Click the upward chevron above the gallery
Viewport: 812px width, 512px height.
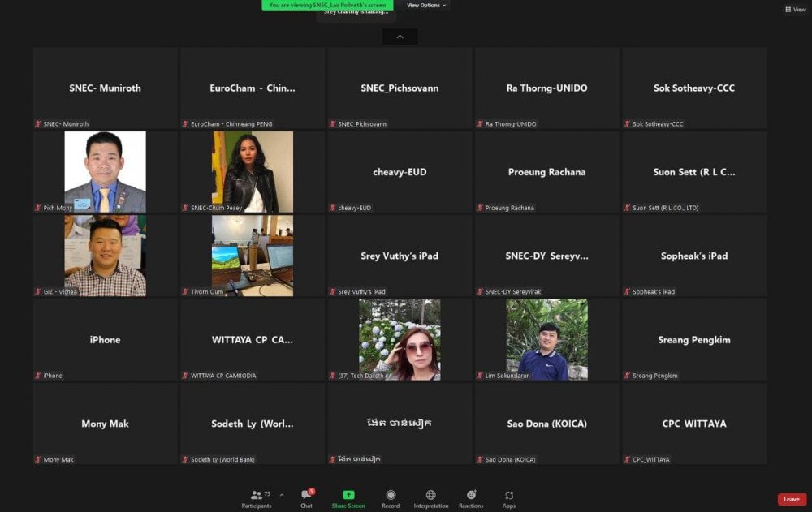(400, 37)
